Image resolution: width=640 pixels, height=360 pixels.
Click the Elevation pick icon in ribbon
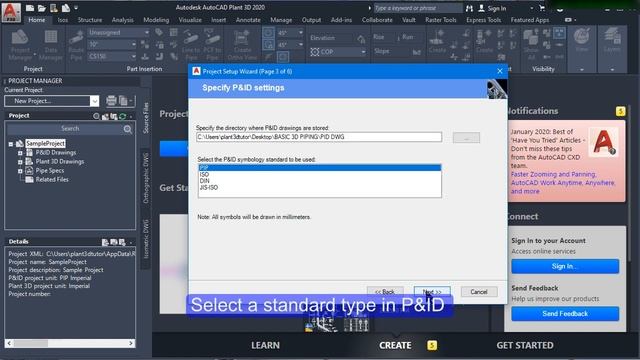click(361, 39)
